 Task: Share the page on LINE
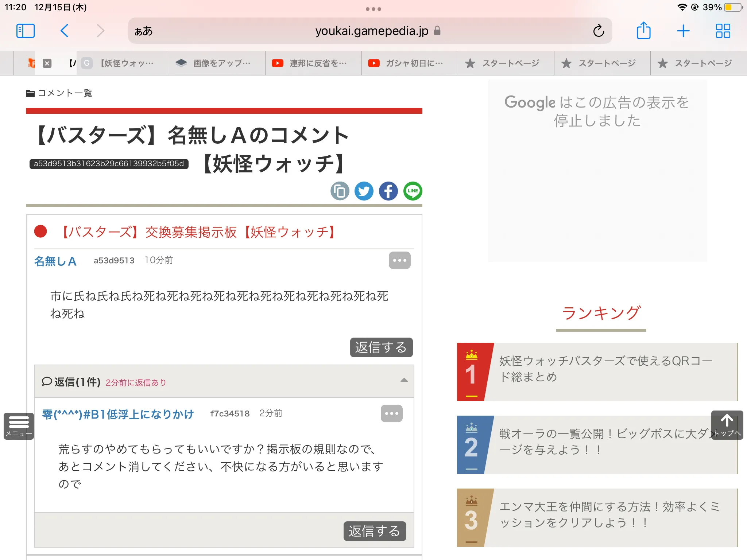[413, 191]
